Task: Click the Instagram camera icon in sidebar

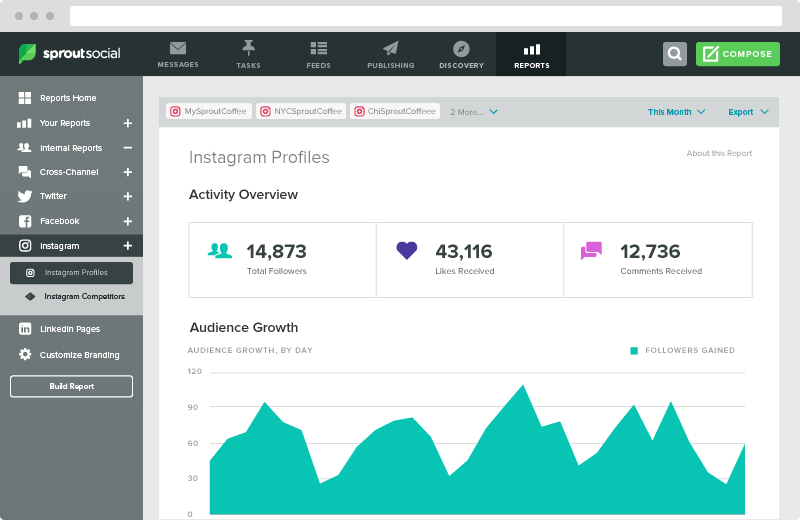Action: coord(24,245)
